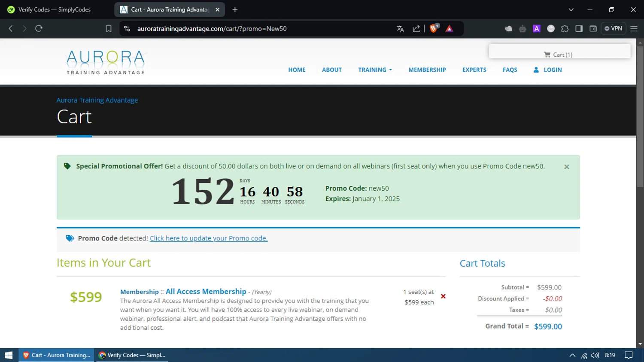The image size is (644, 362).
Task: Open the browser hamburger menu
Action: click(634, 29)
